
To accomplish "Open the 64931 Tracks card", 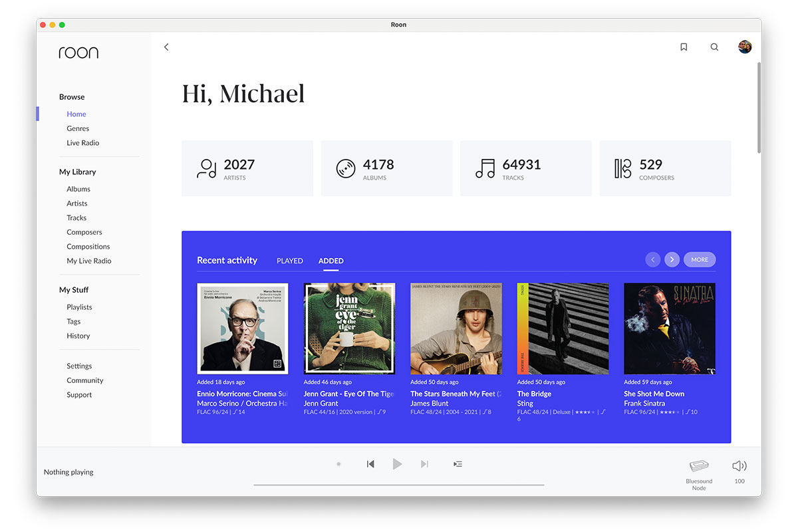I will pos(526,168).
